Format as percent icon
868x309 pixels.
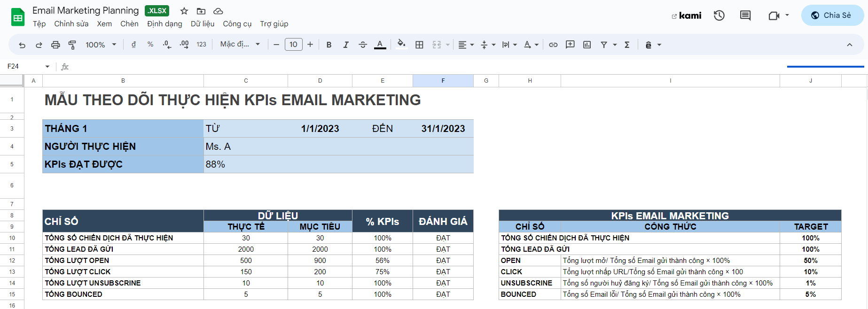[150, 44]
